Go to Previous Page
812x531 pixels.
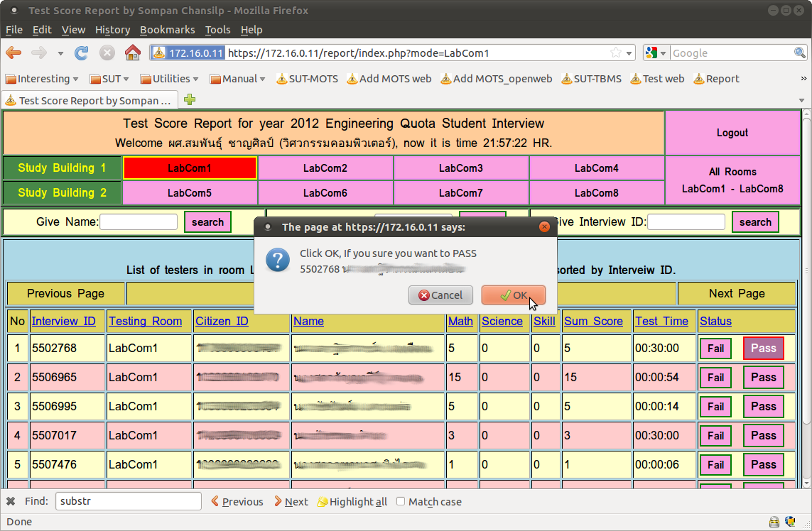[x=66, y=293]
